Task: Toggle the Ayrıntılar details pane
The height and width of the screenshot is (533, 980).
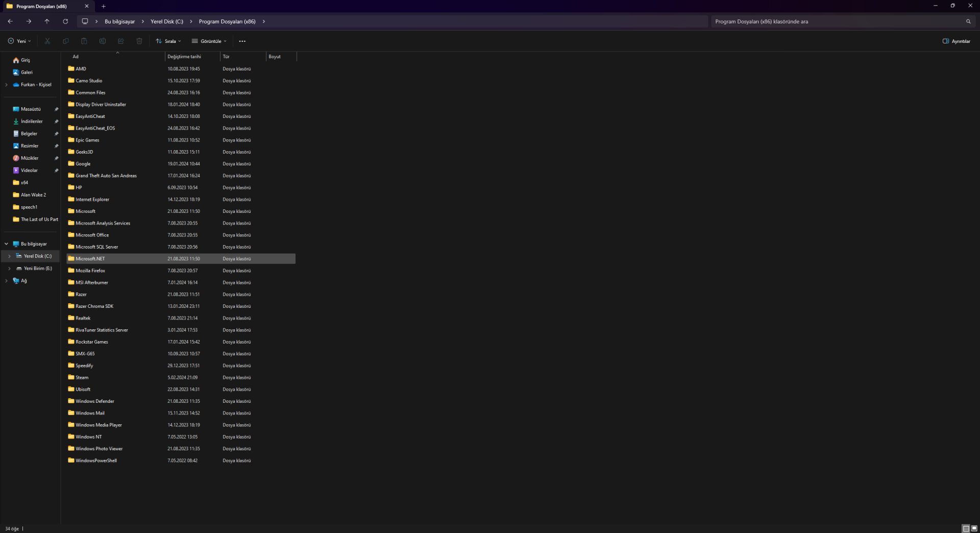Action: click(x=957, y=41)
